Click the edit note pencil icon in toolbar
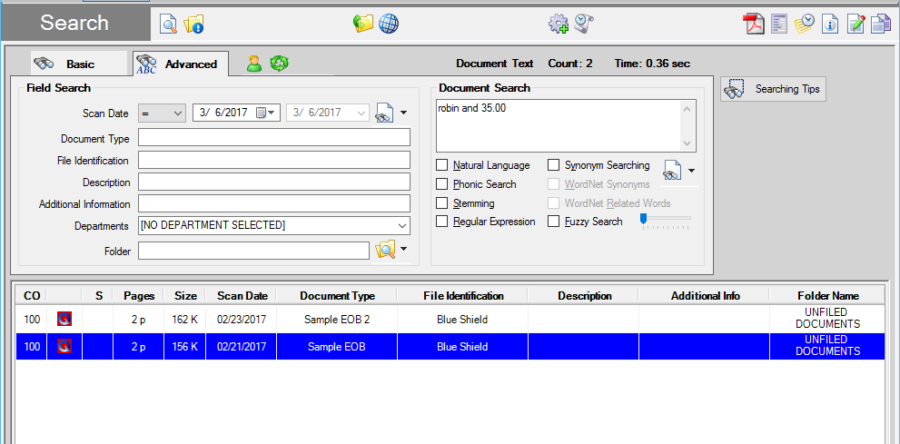Viewport: 900px width, 444px height. [856, 23]
